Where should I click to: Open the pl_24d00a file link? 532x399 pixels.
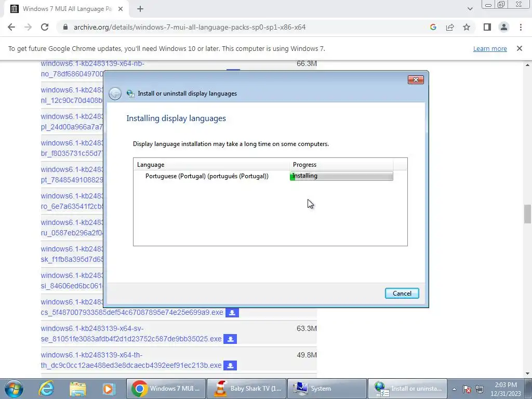point(72,122)
